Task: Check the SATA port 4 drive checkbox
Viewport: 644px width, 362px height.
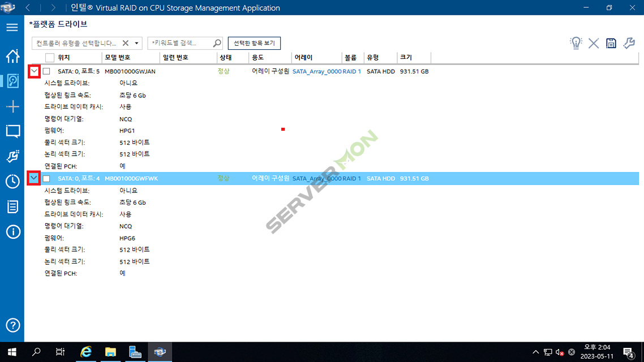Action: (x=46, y=179)
